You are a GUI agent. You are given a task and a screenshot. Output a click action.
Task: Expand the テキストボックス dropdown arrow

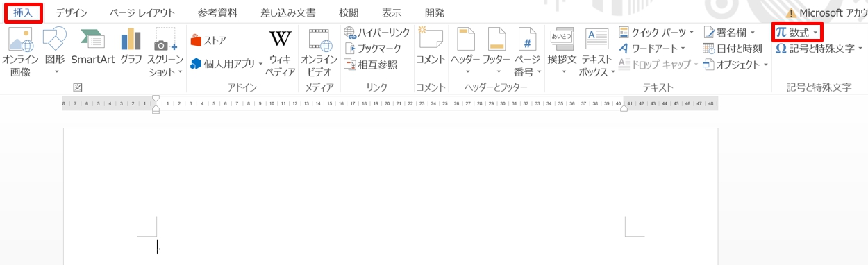[x=613, y=71]
